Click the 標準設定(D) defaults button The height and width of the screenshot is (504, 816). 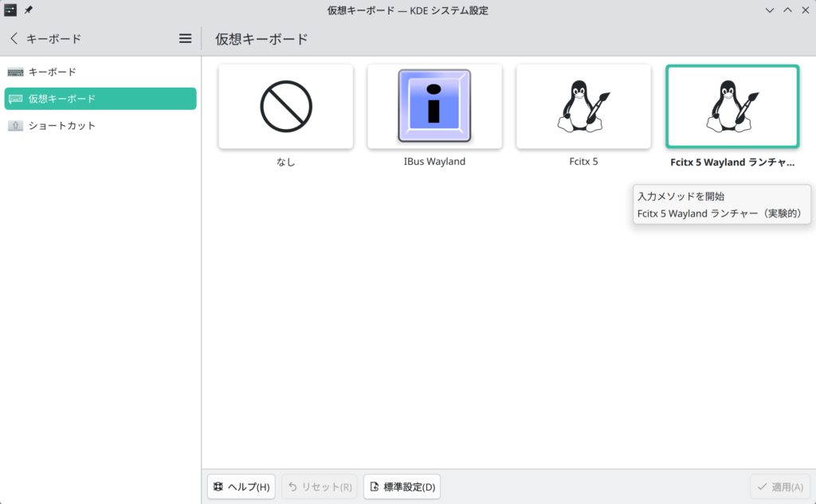point(402,486)
